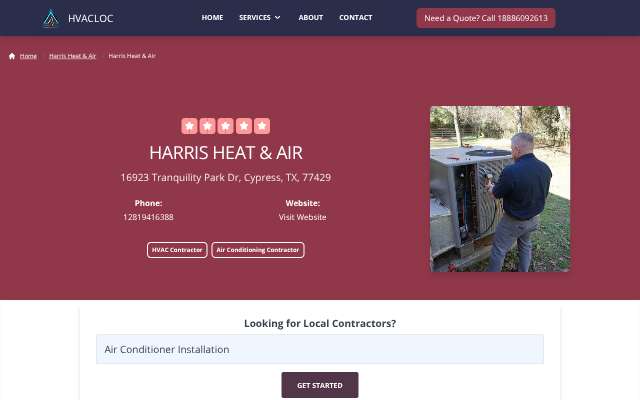The width and height of the screenshot is (640, 400).
Task: Click the Phone: label
Action: (148, 203)
